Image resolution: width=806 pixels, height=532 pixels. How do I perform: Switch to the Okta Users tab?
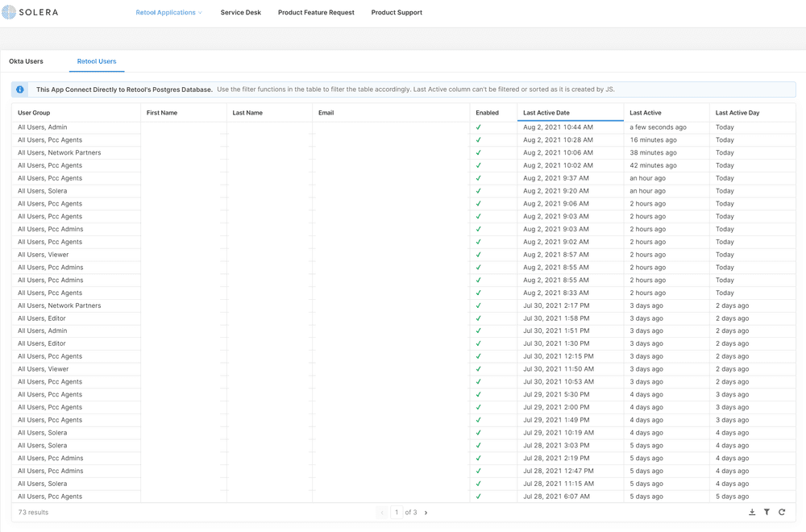(x=26, y=60)
